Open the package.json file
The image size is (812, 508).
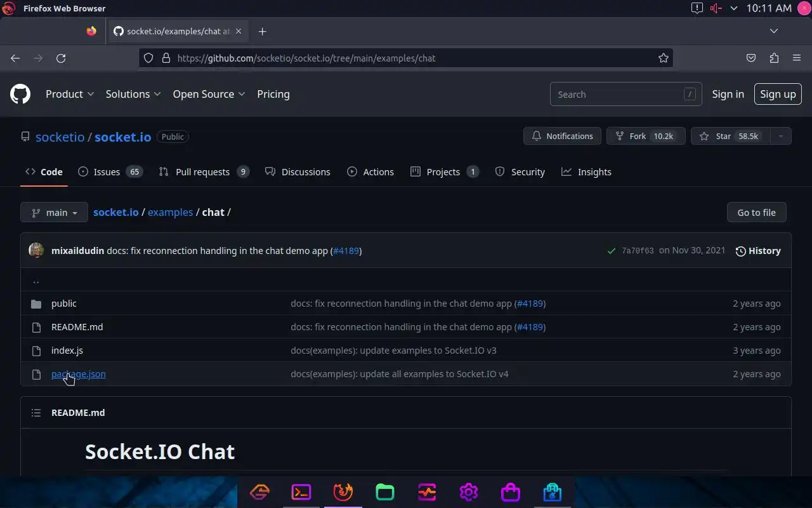point(79,374)
